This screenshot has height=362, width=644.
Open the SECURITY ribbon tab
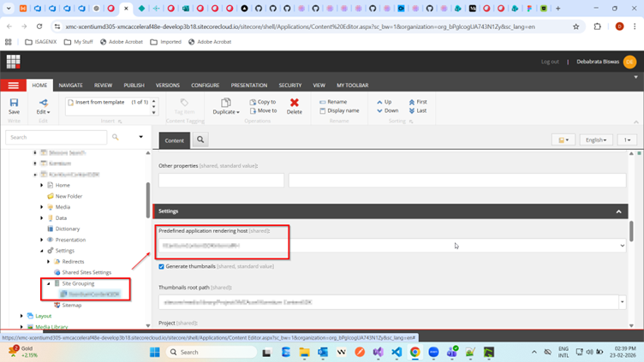[290, 86]
